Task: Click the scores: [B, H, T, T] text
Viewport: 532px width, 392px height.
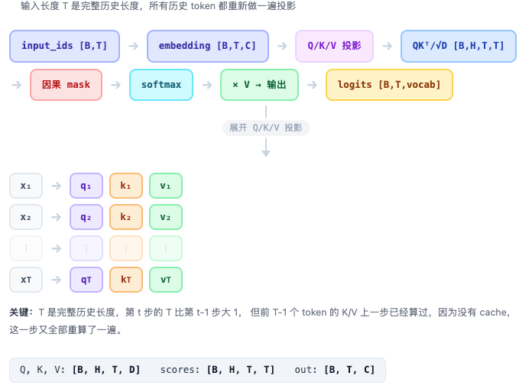Action: click(x=217, y=370)
